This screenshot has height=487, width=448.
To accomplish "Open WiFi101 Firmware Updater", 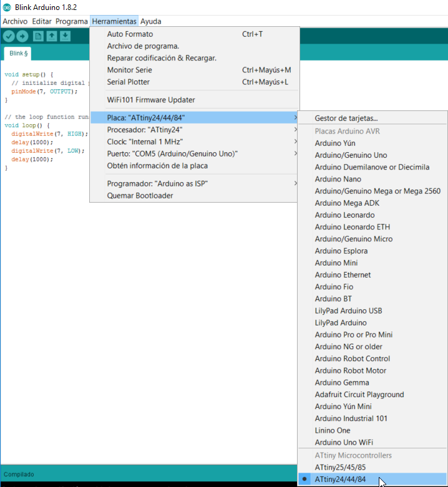I will click(195, 100).
